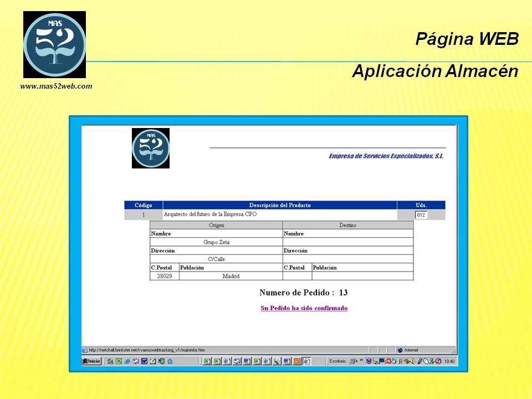Click the Uds. quantity field showing 012
Image resolution: width=532 pixels, height=399 pixels.
[421, 215]
